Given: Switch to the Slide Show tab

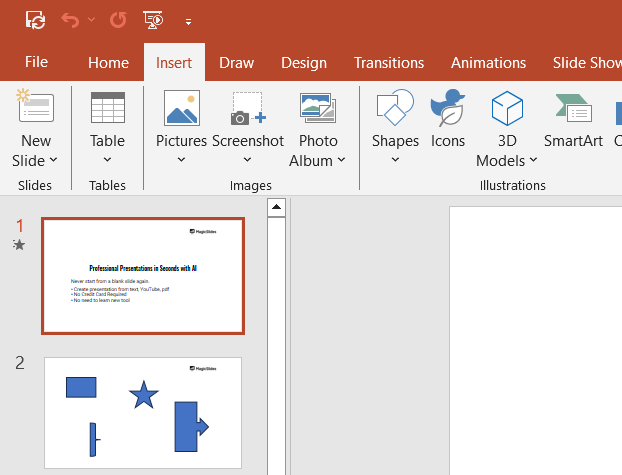Looking at the screenshot, I should (587, 63).
